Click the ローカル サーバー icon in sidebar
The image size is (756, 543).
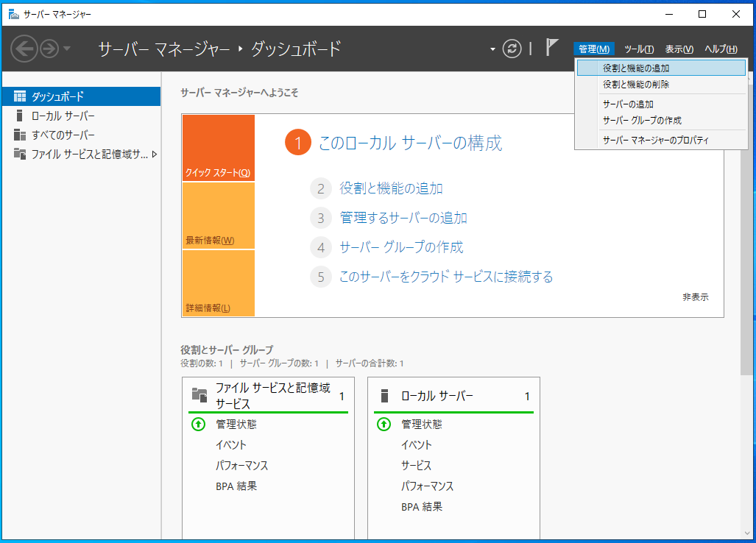(19, 116)
